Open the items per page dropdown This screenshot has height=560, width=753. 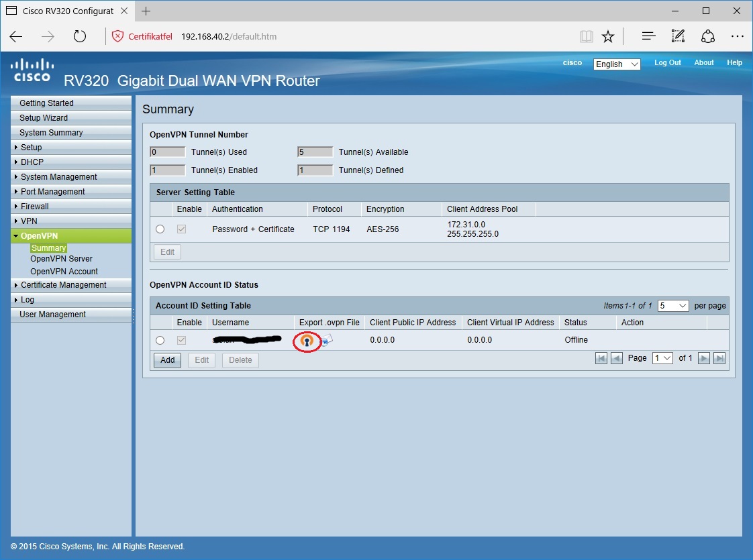coord(673,306)
